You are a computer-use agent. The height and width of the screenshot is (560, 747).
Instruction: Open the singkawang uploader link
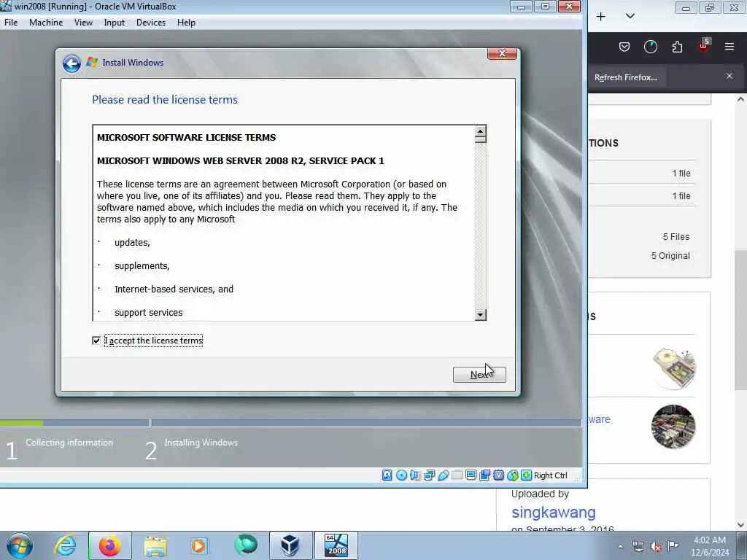pyautogui.click(x=554, y=513)
